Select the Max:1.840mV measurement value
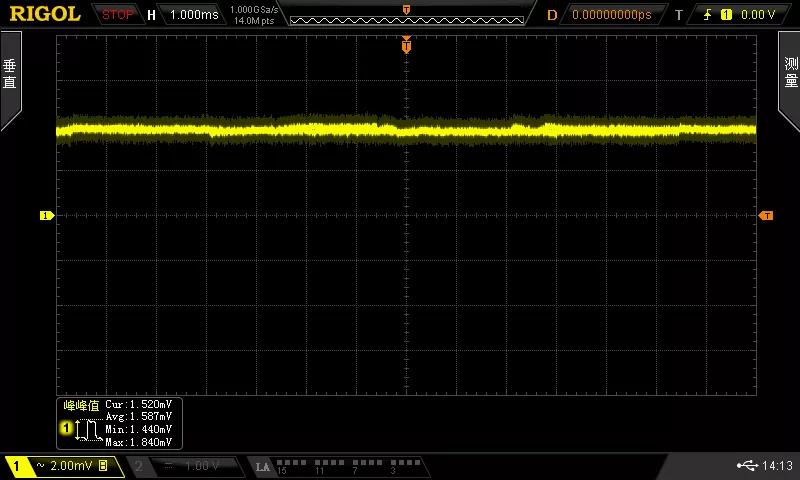This screenshot has width=800, height=480. 139,442
